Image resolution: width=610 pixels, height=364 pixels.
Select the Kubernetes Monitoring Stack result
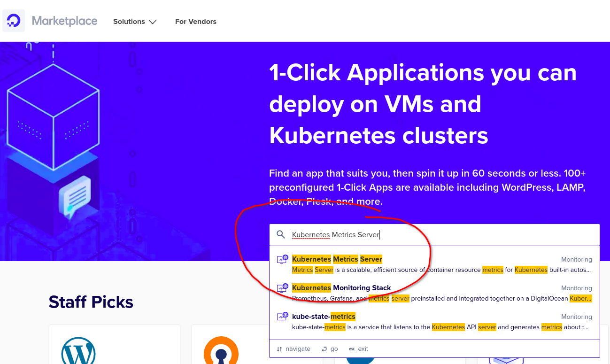[434, 293]
